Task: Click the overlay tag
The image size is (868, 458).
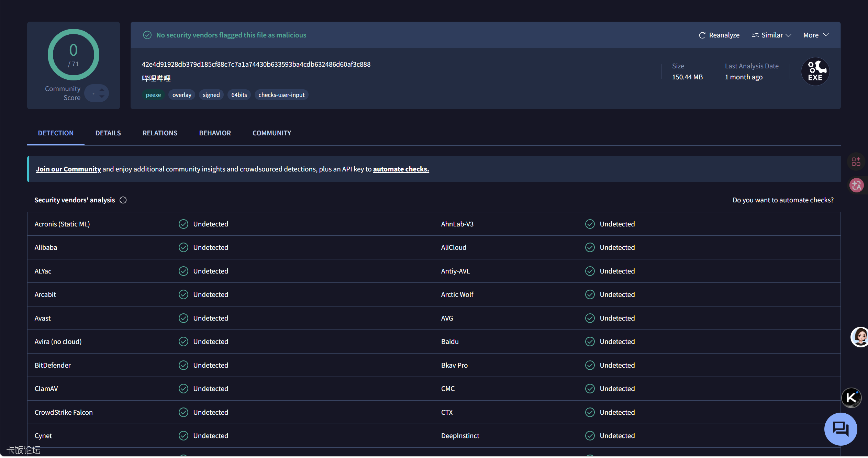Action: point(182,95)
